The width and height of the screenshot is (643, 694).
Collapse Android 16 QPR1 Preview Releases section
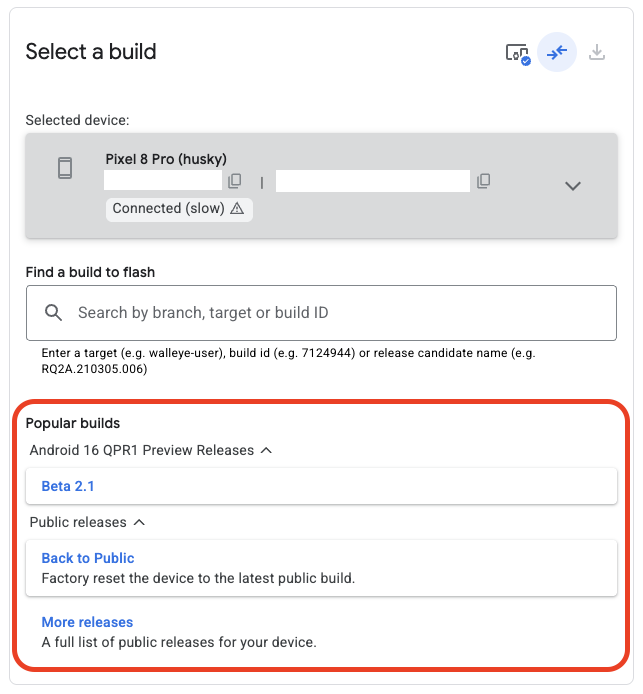click(x=266, y=450)
